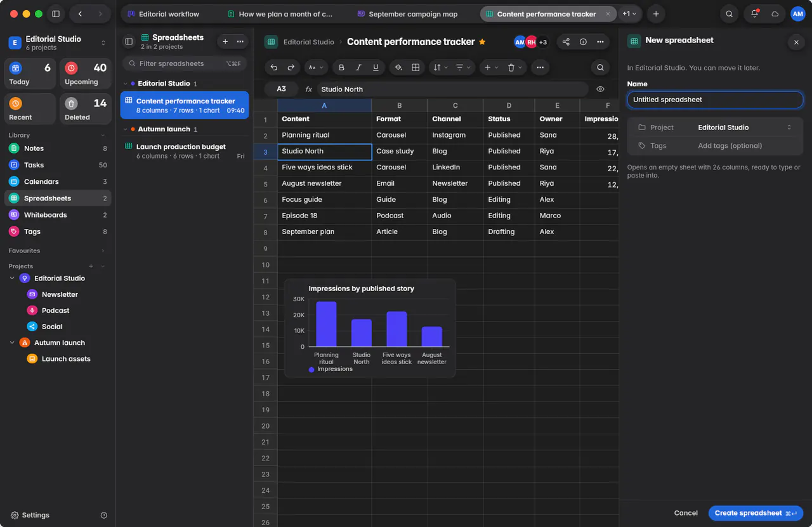Open the Launch production budget spreadsheet

tap(185, 151)
